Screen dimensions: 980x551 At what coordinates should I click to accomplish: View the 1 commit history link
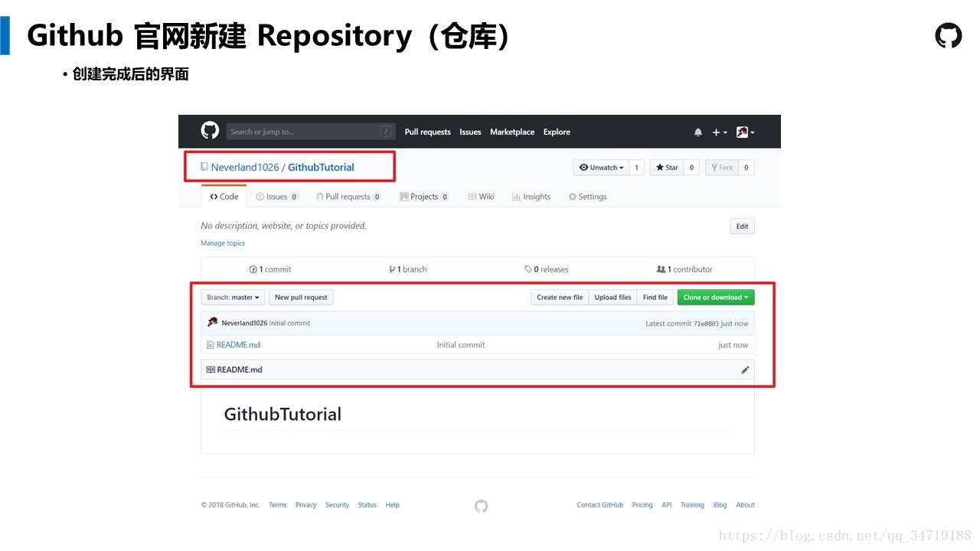click(x=270, y=269)
